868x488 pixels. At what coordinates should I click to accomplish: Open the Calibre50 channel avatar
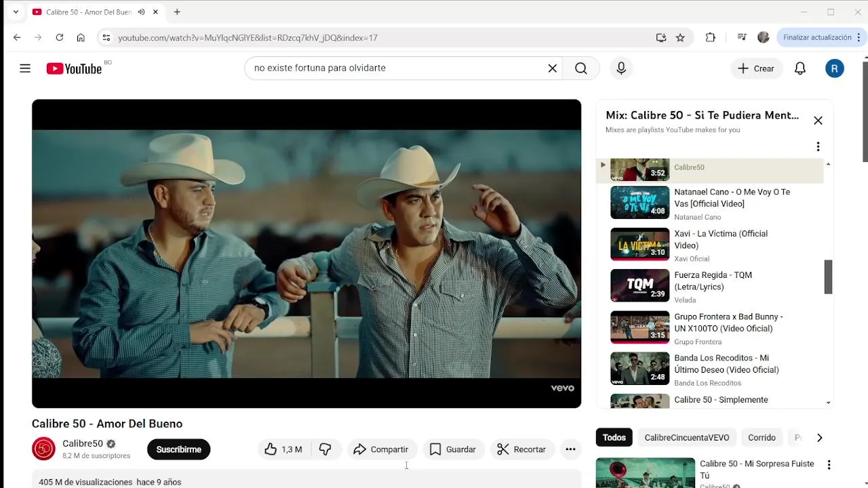coord(43,449)
